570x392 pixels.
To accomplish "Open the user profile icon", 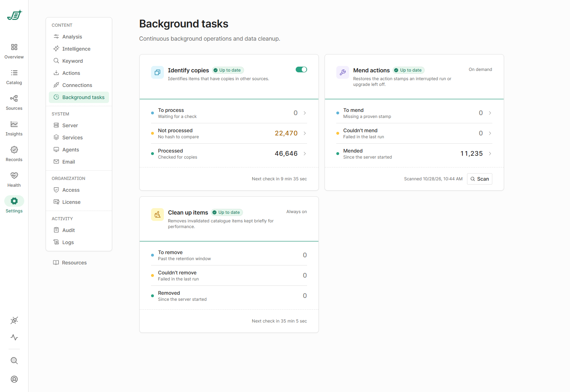I will pos(14,379).
